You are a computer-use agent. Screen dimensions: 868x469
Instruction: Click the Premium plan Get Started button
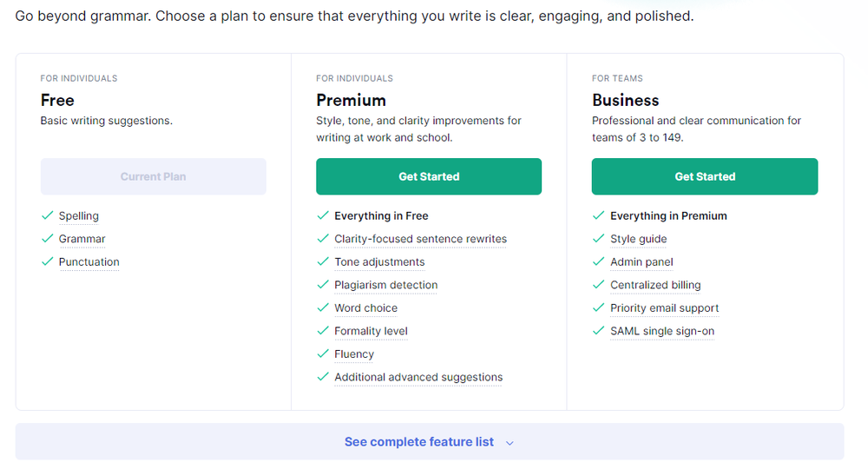pos(429,176)
